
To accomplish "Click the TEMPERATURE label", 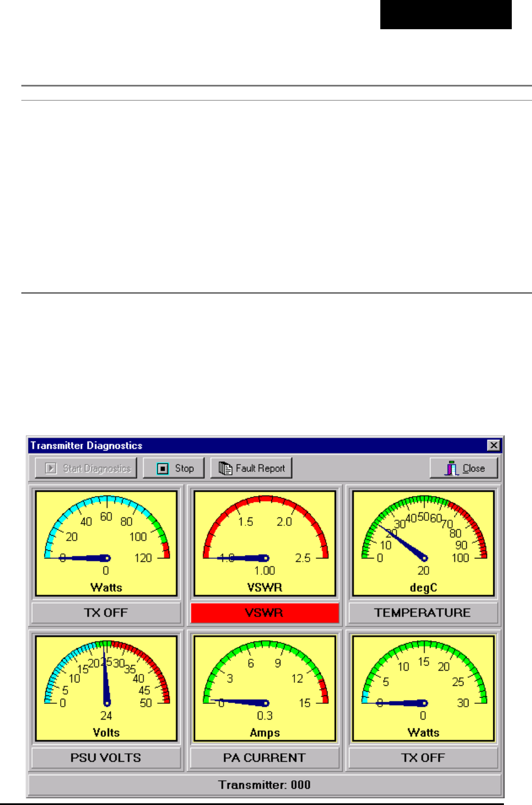I will pos(423,613).
